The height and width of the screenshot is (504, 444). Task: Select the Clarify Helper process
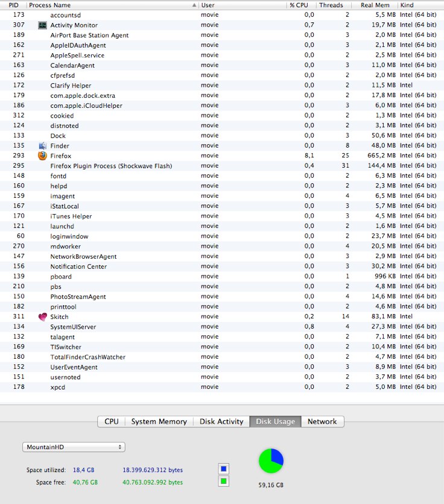click(x=222, y=85)
